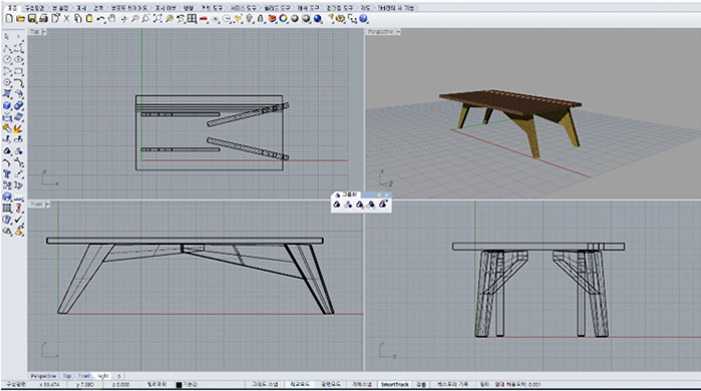The height and width of the screenshot is (391, 701).
Task: Open a file with the folder icon
Action: (x=20, y=18)
